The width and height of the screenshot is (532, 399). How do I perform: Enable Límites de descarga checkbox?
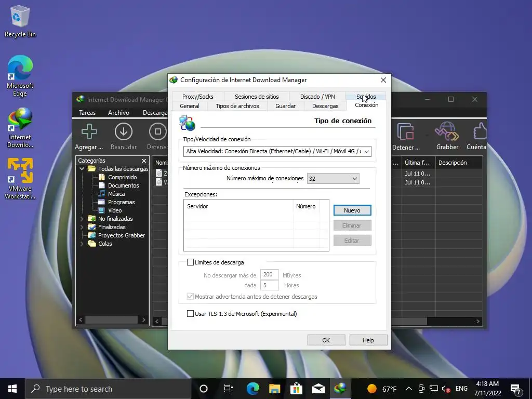190,262
